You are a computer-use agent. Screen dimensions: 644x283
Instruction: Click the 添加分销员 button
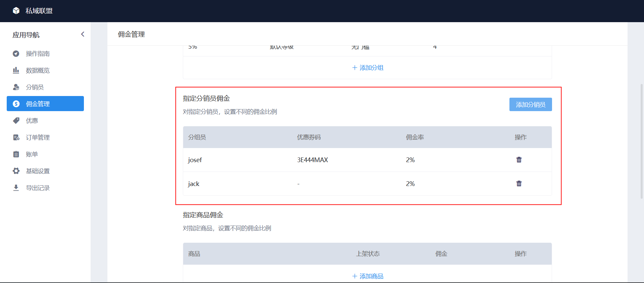(531, 104)
